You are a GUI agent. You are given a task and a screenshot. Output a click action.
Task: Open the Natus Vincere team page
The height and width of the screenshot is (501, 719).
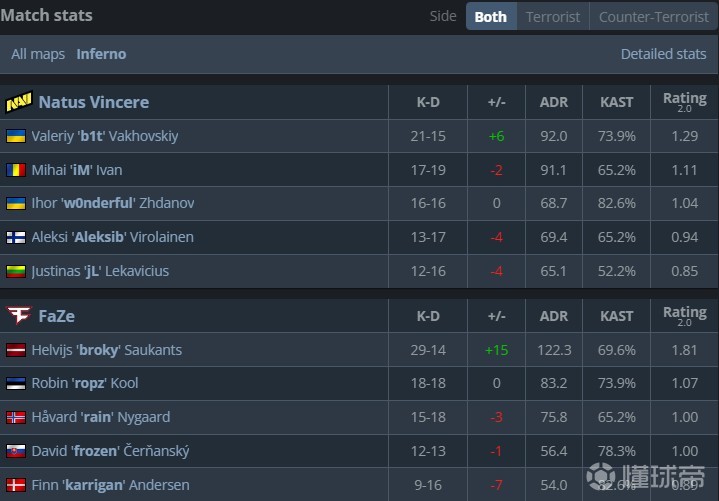[93, 102]
